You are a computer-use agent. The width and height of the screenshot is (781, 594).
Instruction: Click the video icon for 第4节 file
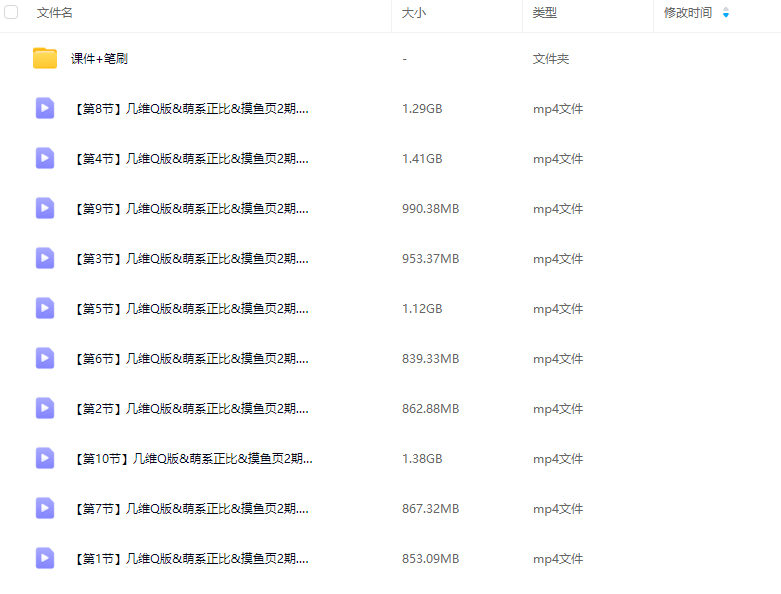click(45, 158)
